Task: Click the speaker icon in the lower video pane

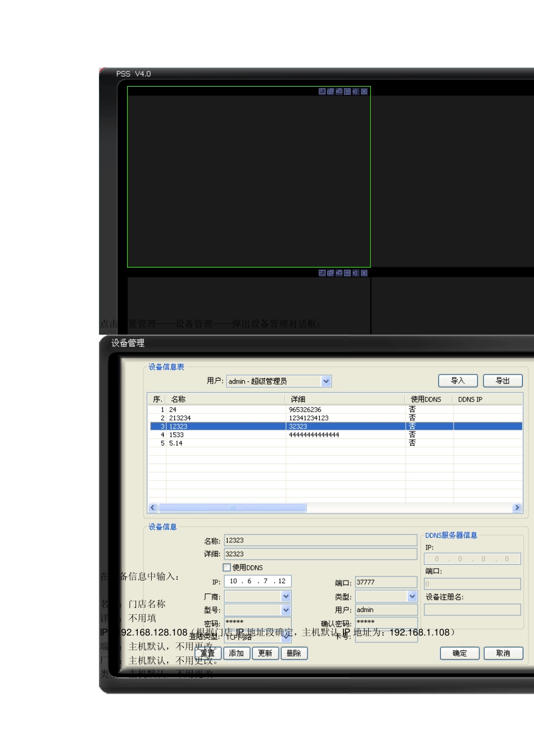Action: (x=355, y=273)
